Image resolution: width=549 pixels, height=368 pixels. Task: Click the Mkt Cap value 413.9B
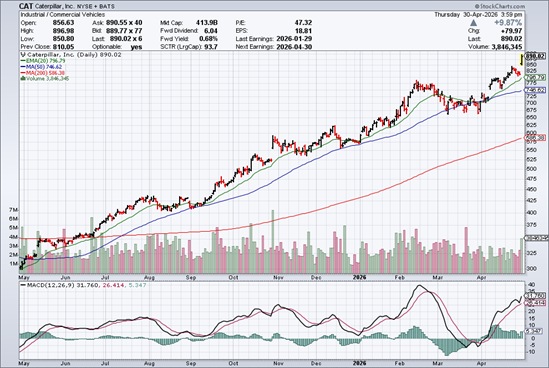click(207, 23)
